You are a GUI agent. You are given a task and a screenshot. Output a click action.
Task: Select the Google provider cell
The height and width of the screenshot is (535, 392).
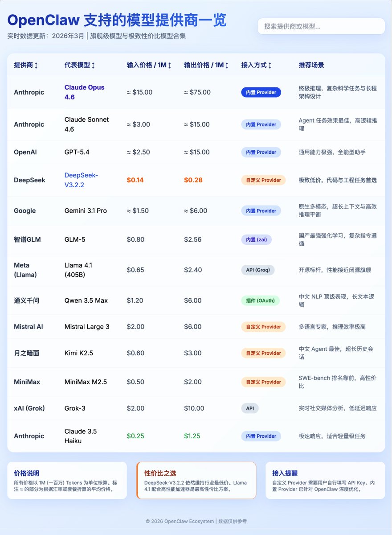(x=25, y=210)
